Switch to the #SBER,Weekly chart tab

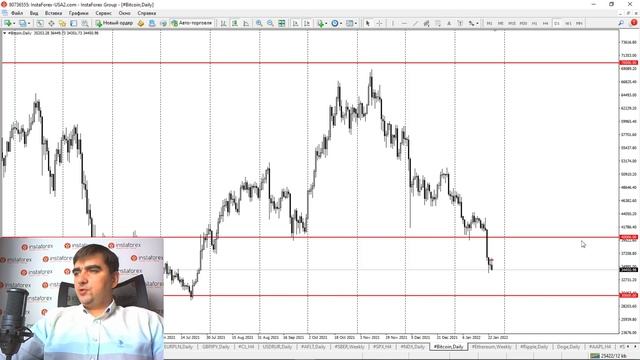350,347
